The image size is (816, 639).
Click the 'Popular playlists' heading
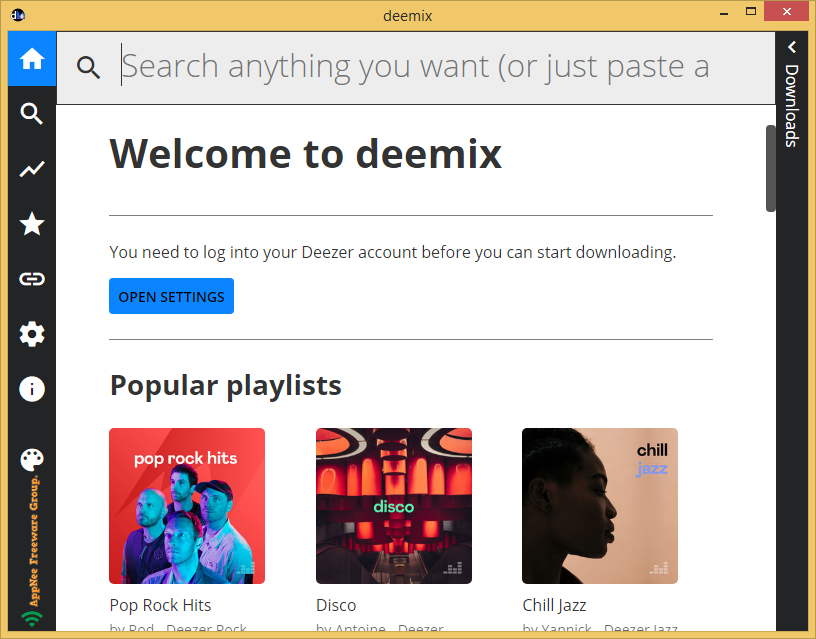[x=226, y=386]
